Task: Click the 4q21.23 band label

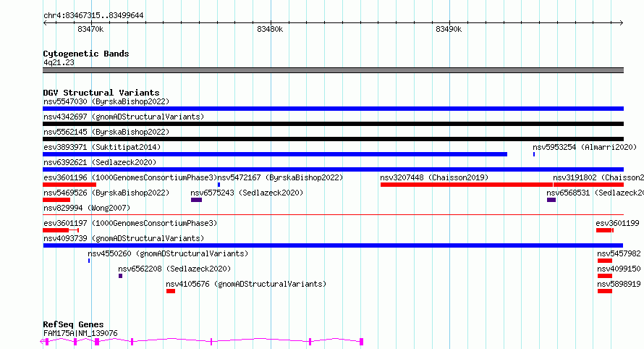Action: 59,62
